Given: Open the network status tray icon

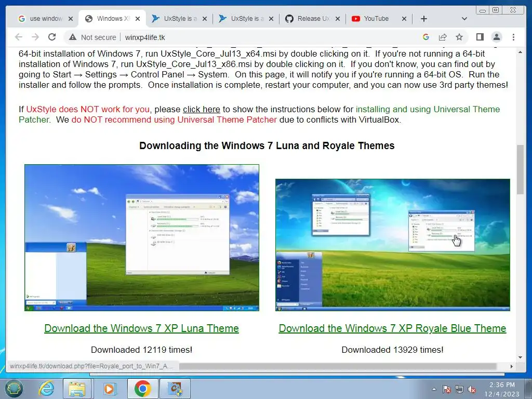Looking at the screenshot, I should tap(459, 389).
